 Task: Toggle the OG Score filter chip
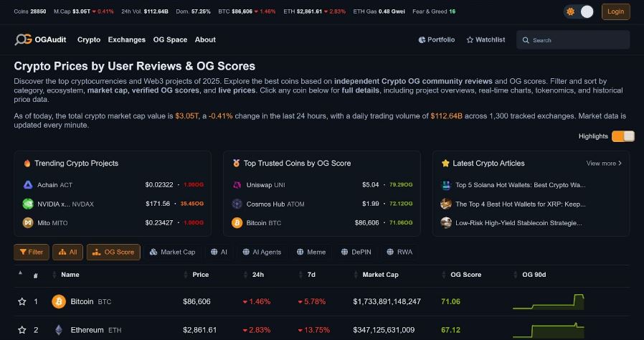113,252
